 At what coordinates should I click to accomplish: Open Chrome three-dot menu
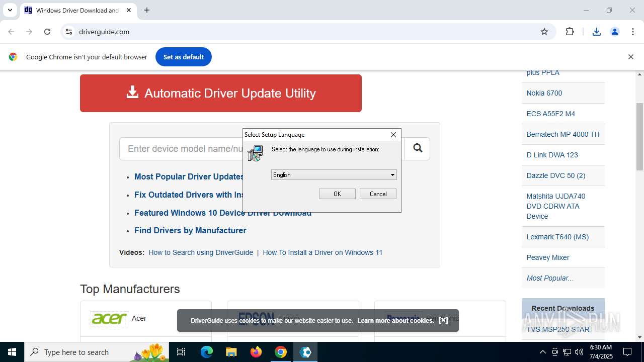633,32
